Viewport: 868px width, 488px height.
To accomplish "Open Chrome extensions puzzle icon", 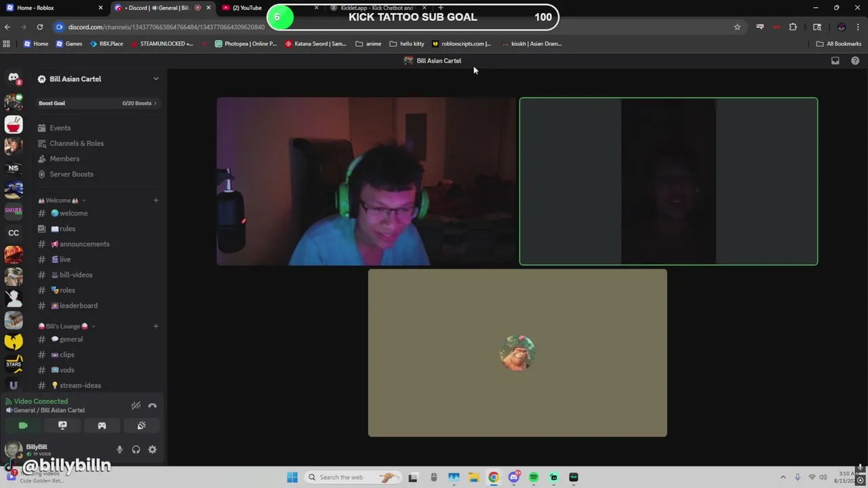I will pyautogui.click(x=793, y=26).
